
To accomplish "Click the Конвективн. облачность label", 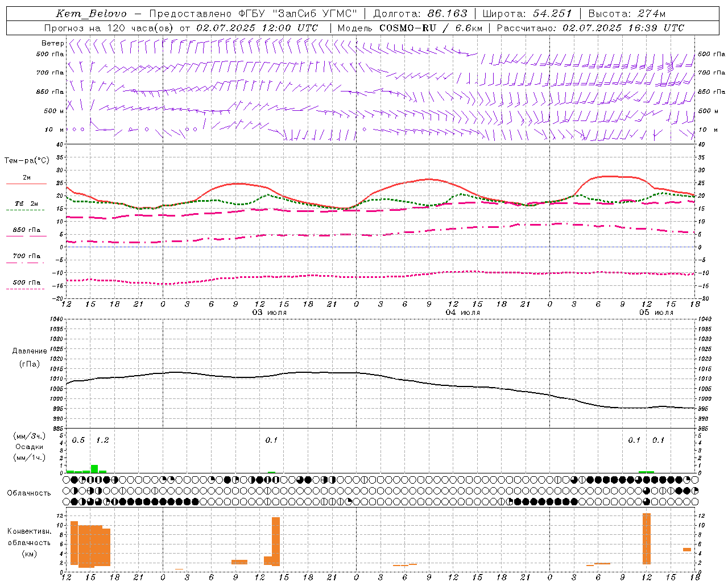I will click(x=29, y=537).
